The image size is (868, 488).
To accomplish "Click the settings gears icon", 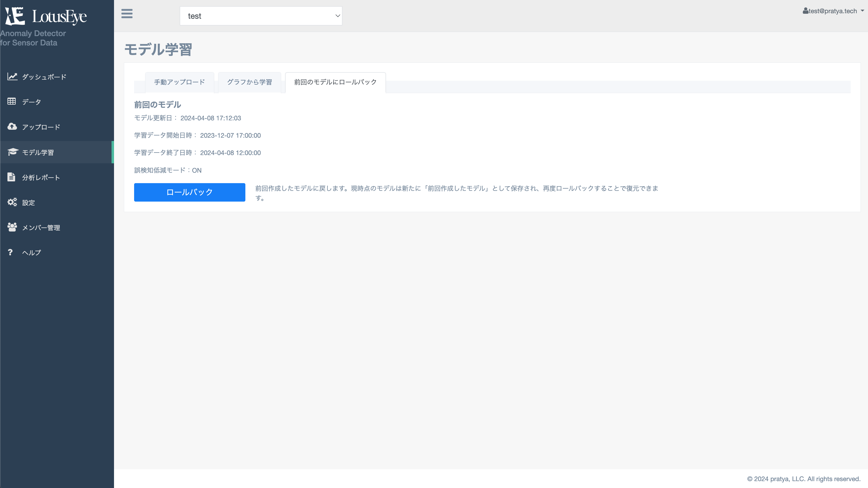I will pyautogui.click(x=12, y=202).
